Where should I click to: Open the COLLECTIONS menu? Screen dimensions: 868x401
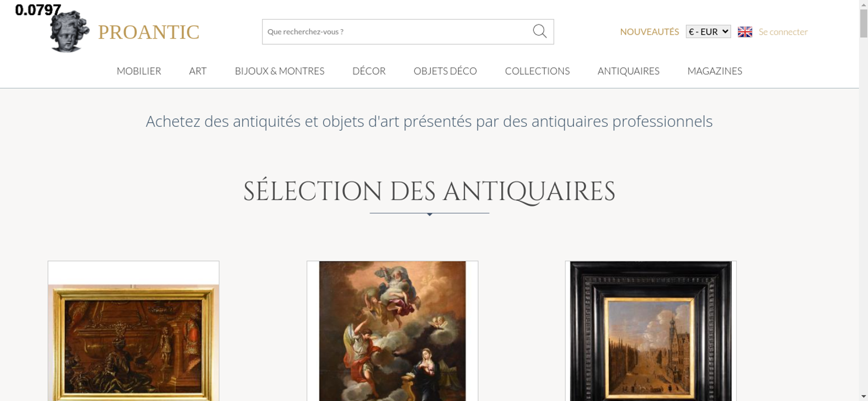(537, 71)
